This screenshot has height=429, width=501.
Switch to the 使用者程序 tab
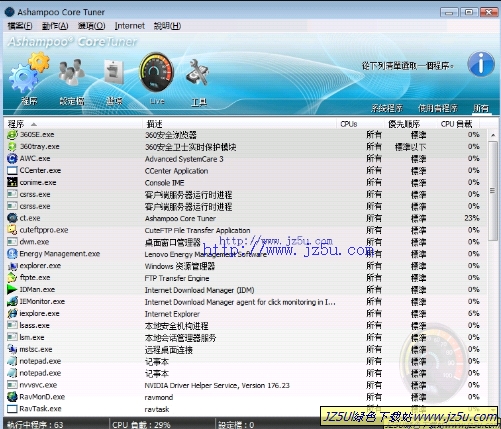pos(438,108)
